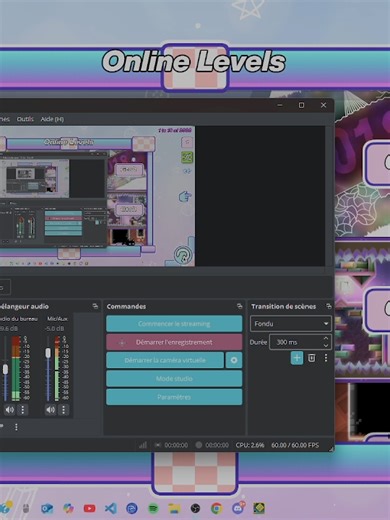The width and height of the screenshot is (390, 520).
Task: Open Visual Studio Code from the taskbar
Action: coord(111,508)
